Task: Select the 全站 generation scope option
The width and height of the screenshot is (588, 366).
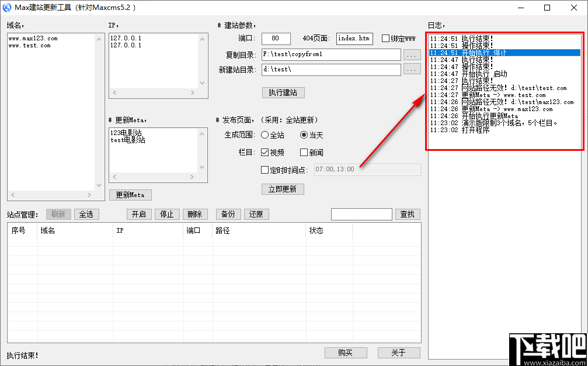Action: point(265,135)
